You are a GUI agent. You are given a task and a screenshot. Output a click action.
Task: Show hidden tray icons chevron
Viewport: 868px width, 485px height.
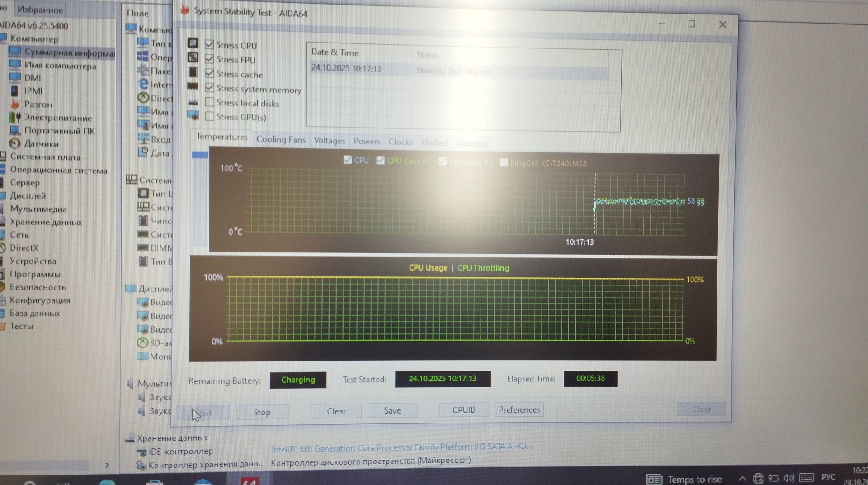coord(742,479)
